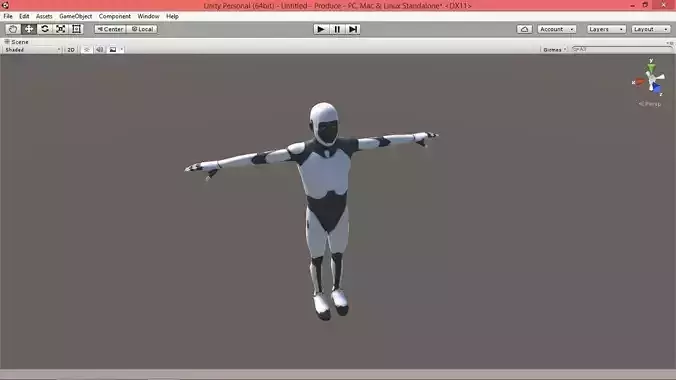676x380 pixels.
Task: Select the Scale tool
Action: [61, 29]
